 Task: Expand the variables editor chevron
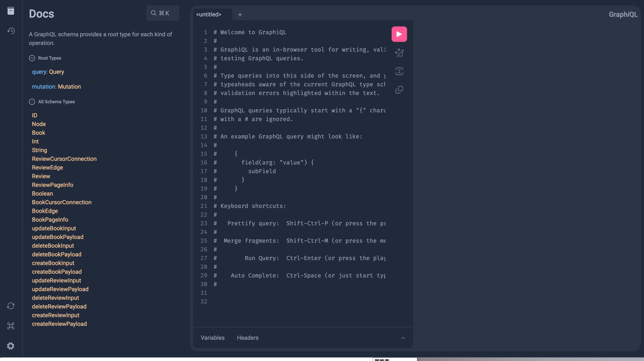click(x=403, y=338)
